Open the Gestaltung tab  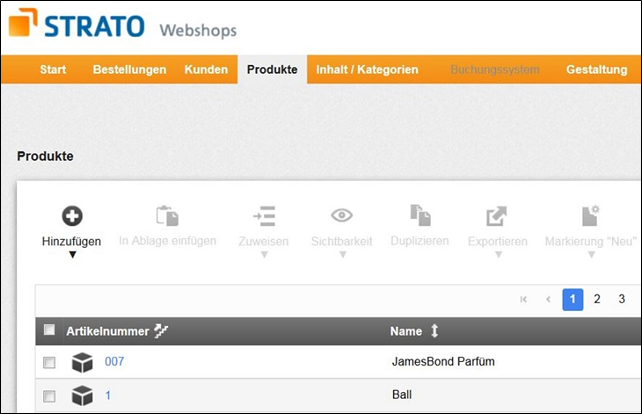pos(597,70)
